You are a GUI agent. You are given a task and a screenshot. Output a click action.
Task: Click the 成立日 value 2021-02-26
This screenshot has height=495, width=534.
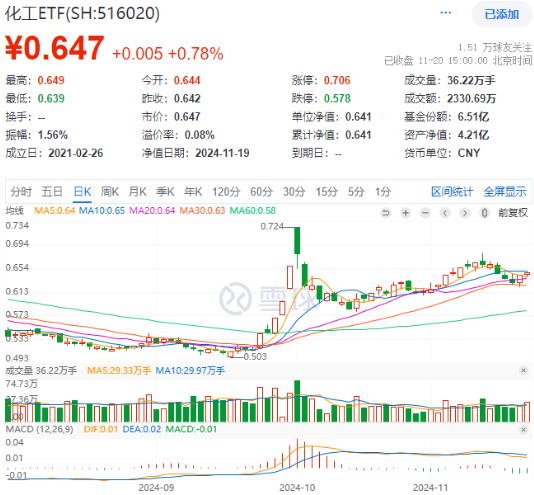(76, 153)
